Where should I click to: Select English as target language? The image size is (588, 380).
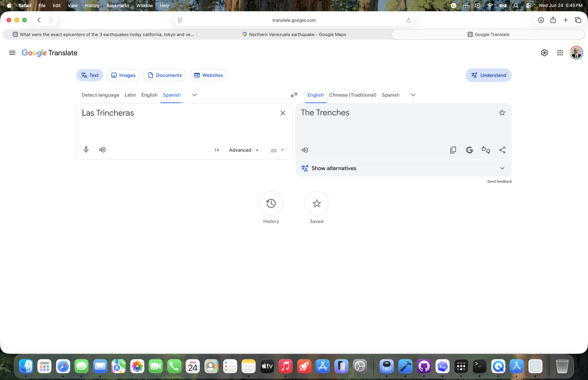coord(316,95)
